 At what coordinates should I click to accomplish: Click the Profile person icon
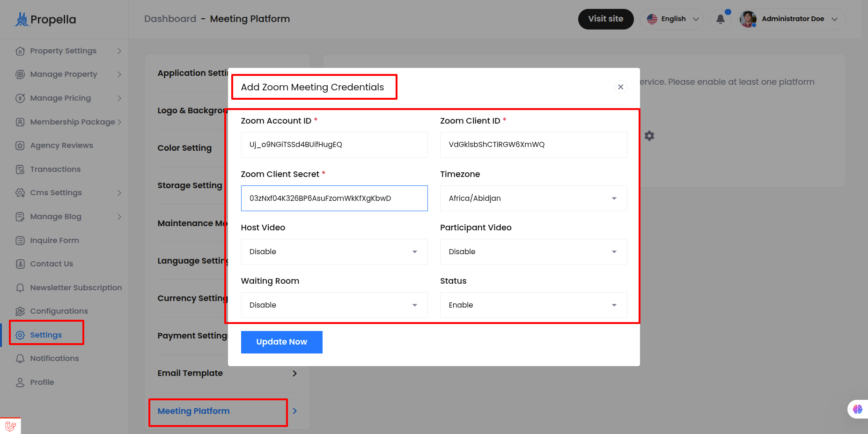point(20,382)
